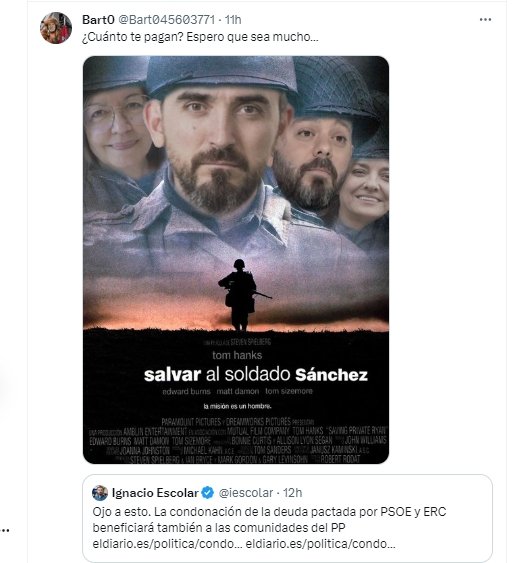Screen dimensions: 518x563
Task: Follow the second eldiario.es/politica/condo… link
Action: coord(320,544)
